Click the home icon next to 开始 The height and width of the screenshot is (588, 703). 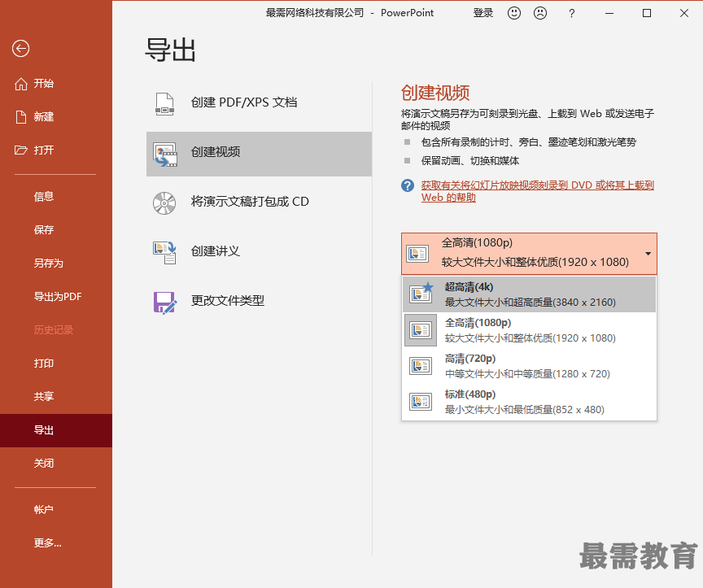point(20,84)
